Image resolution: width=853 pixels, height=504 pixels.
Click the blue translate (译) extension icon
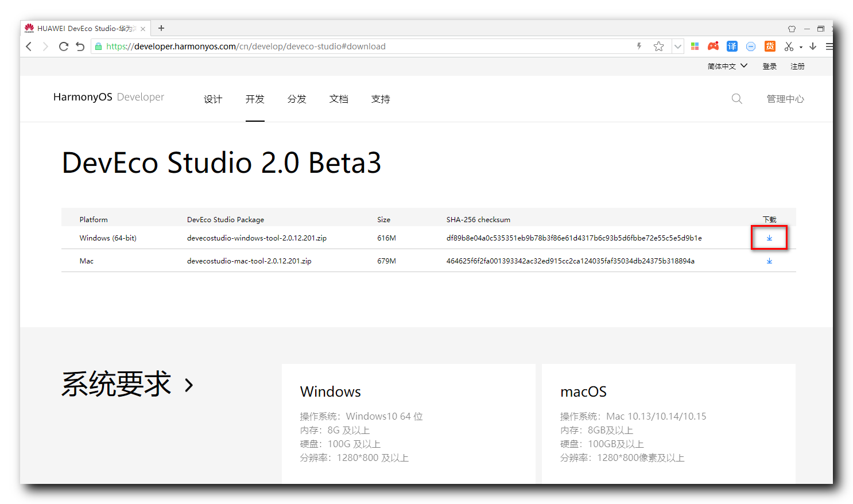(732, 46)
